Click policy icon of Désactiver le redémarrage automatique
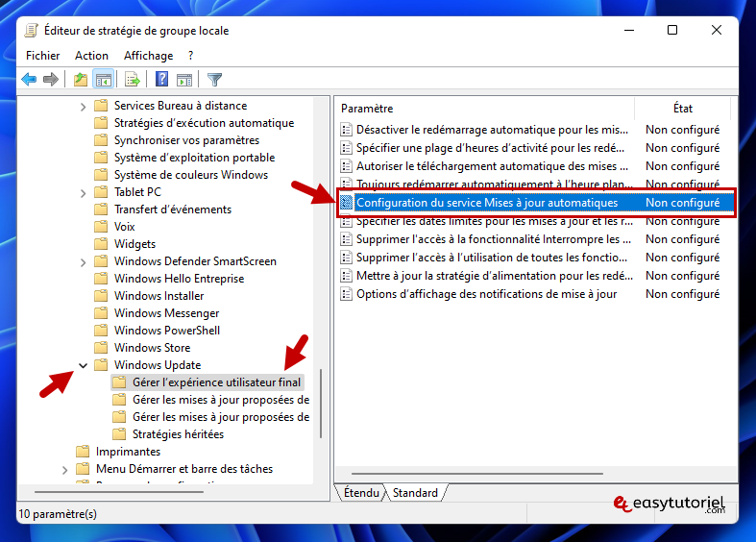Screen dimensions: 756x542 coord(346,129)
